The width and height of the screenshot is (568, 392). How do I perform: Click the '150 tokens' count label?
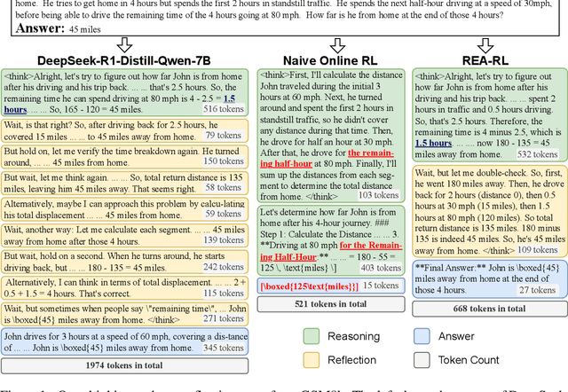pos(223,161)
